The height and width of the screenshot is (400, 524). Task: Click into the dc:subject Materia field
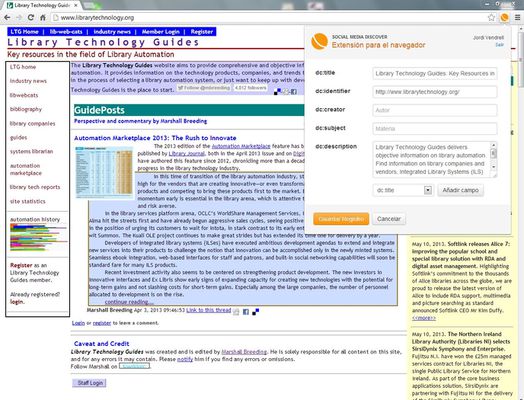tap(435, 129)
